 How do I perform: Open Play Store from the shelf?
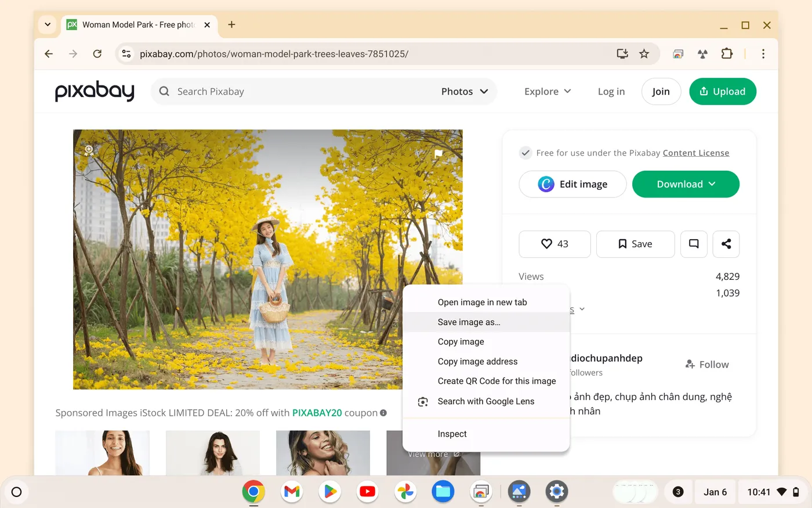pos(329,492)
